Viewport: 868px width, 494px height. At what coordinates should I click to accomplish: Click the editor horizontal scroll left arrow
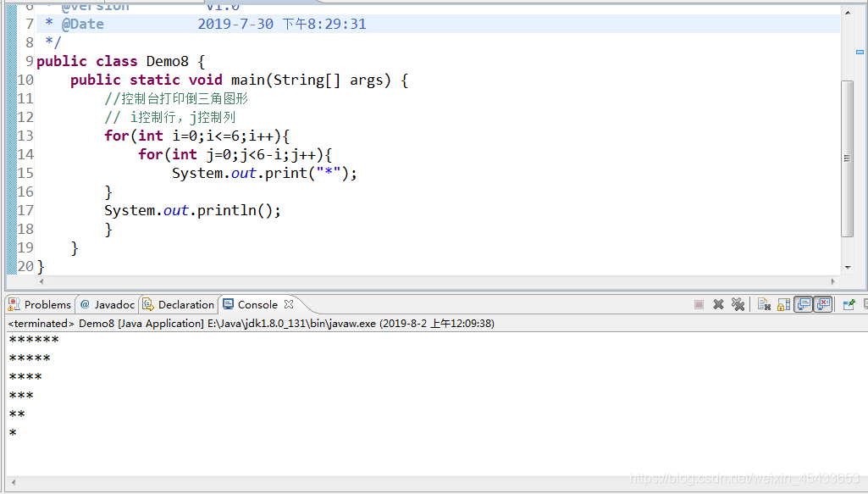(x=41, y=282)
